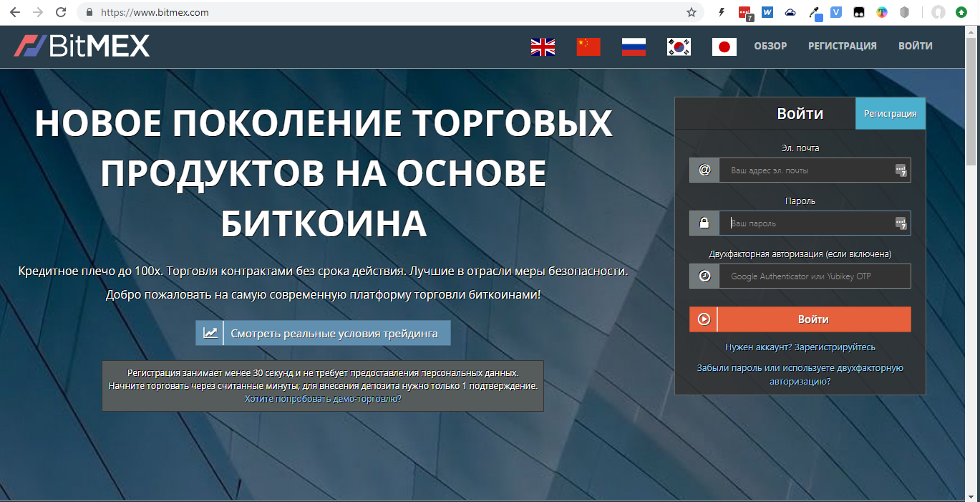Click the BitMEX logo
This screenshot has height=502, width=980.
coord(82,46)
